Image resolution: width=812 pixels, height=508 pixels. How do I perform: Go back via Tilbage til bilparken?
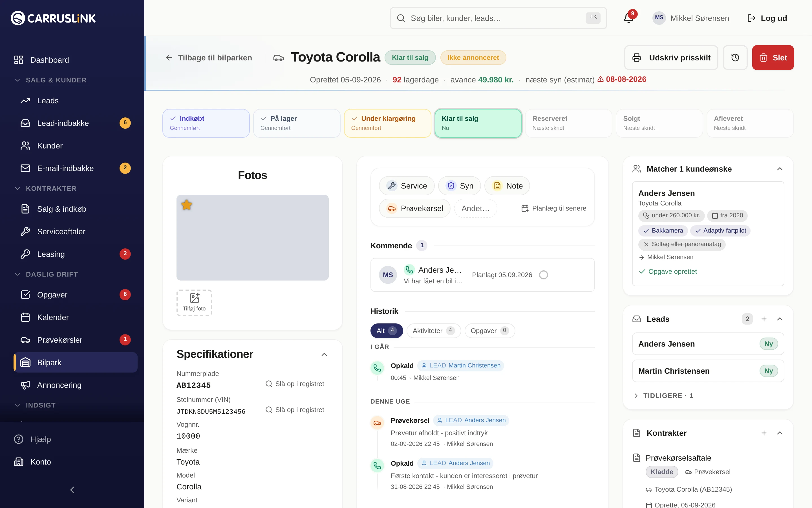(x=209, y=58)
